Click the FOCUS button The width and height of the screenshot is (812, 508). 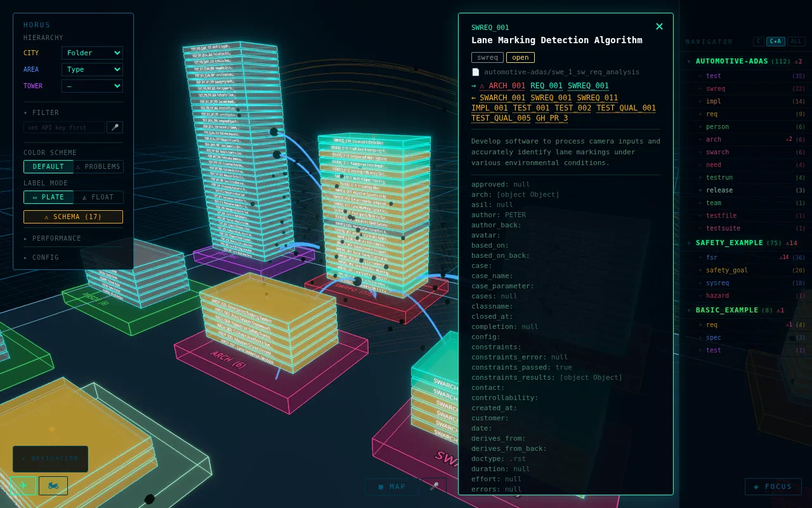tap(773, 486)
